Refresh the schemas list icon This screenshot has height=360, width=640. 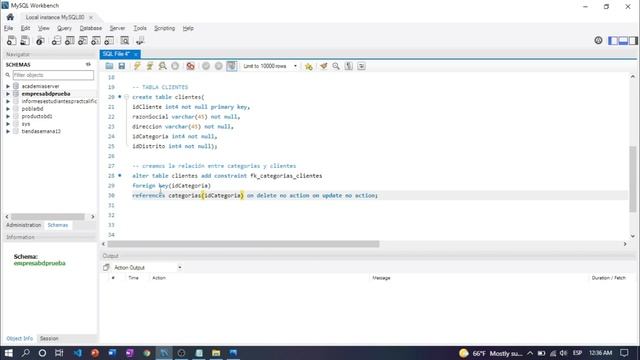(x=88, y=64)
